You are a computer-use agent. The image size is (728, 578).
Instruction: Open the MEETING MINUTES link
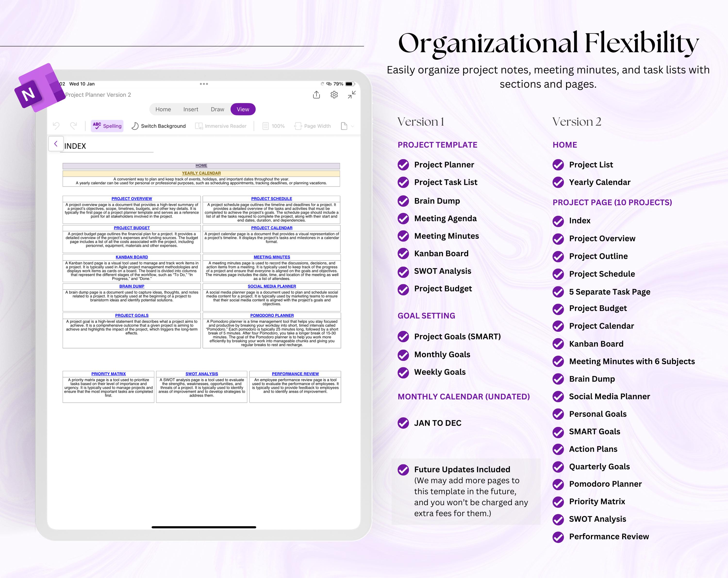pos(271,257)
